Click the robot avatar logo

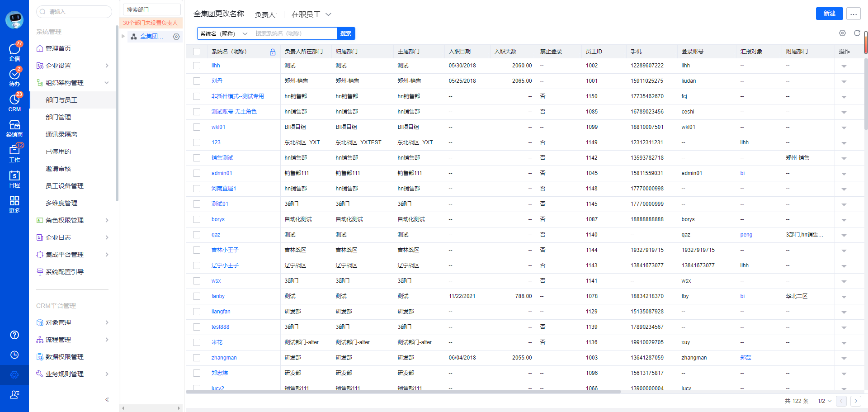[14, 20]
